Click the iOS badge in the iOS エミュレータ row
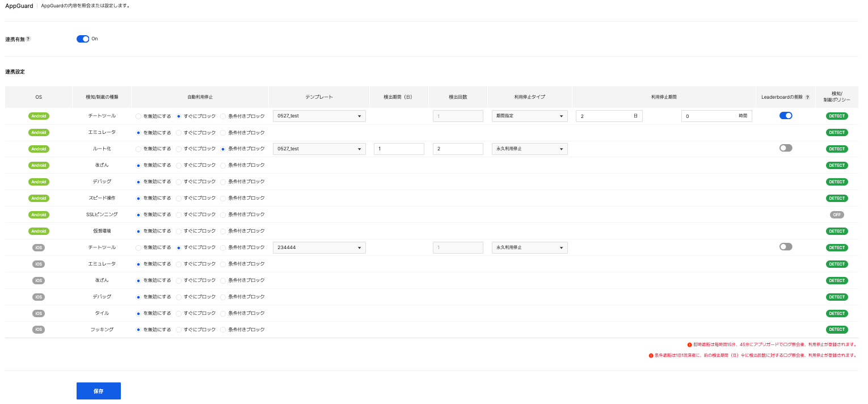Screen dimensions: 868x404 (39, 264)
